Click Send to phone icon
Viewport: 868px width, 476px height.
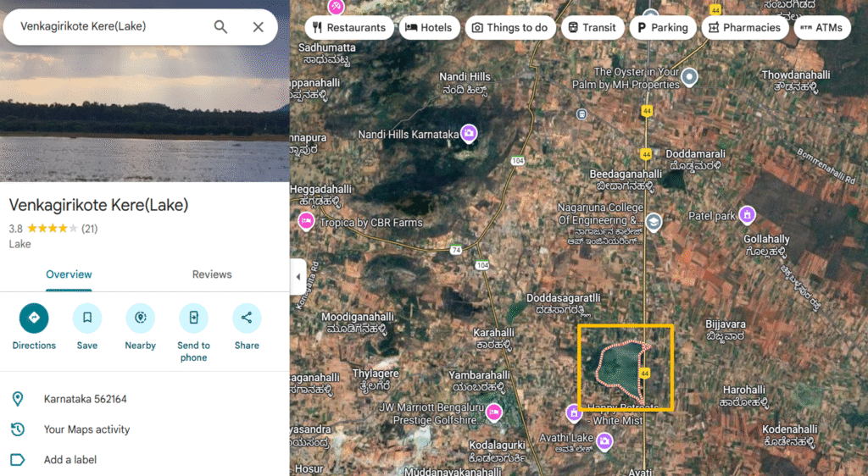[193, 318]
